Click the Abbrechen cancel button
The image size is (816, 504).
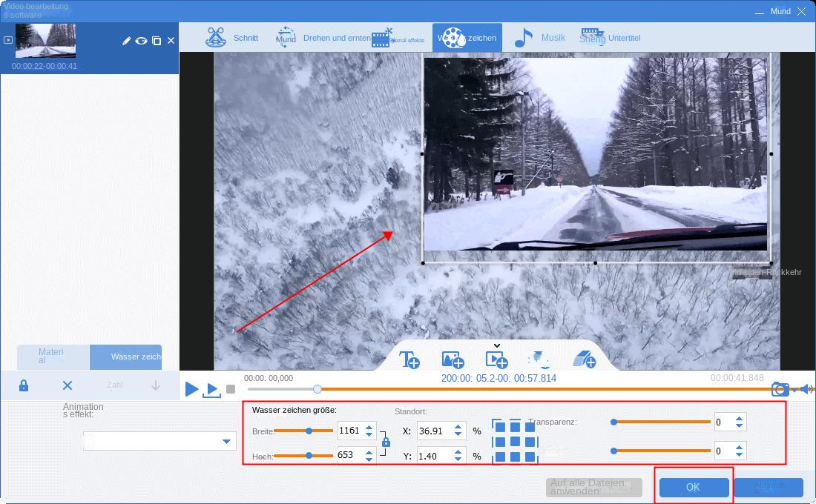[769, 487]
